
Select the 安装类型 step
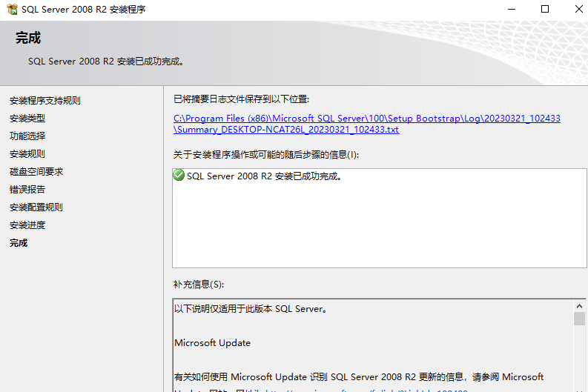(27, 119)
